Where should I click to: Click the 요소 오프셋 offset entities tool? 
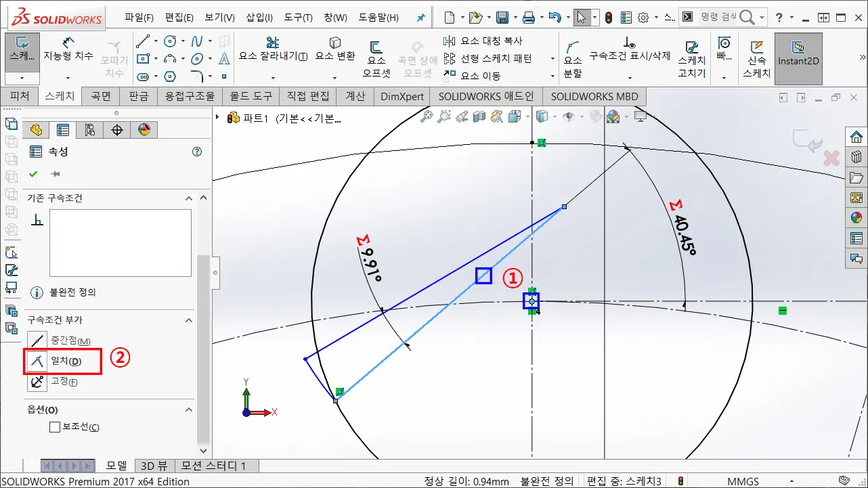[376, 59]
